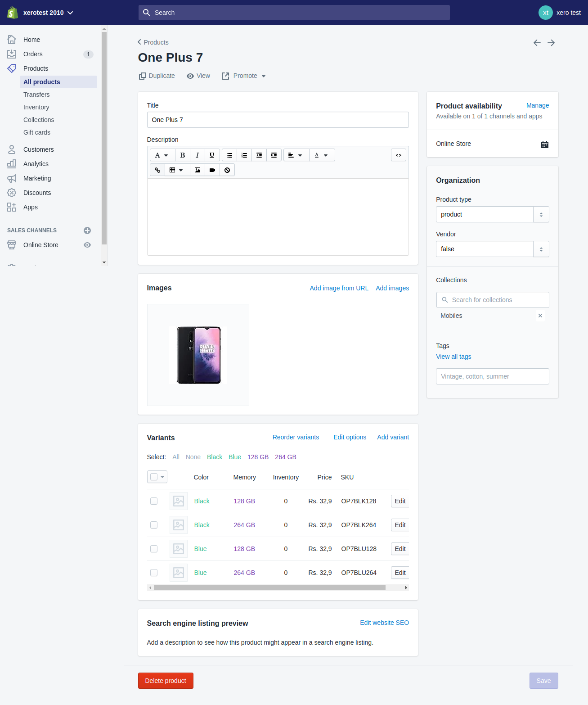Click the Bold formatting icon
This screenshot has width=588, height=705.
[x=182, y=155]
